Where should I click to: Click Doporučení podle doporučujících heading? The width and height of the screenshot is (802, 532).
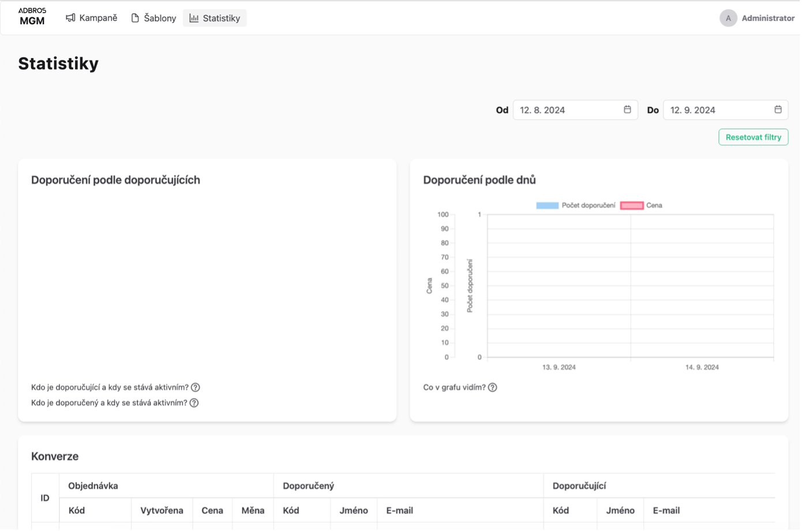(115, 180)
